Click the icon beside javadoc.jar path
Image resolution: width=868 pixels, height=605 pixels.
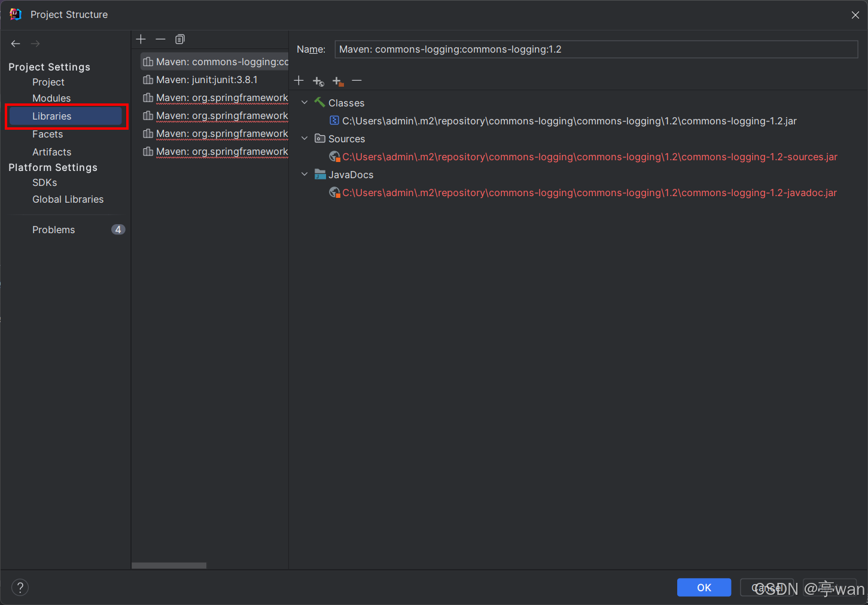coord(334,192)
